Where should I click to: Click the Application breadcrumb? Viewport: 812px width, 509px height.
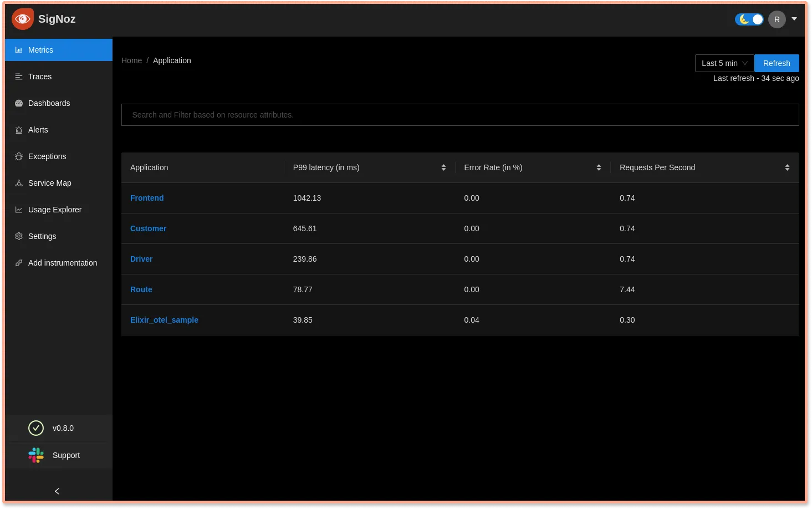click(x=172, y=60)
